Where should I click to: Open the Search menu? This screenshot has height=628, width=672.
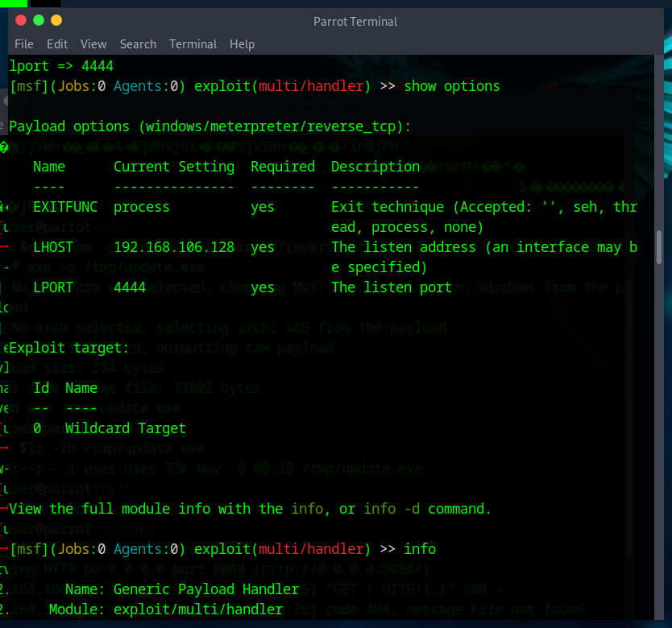click(138, 44)
